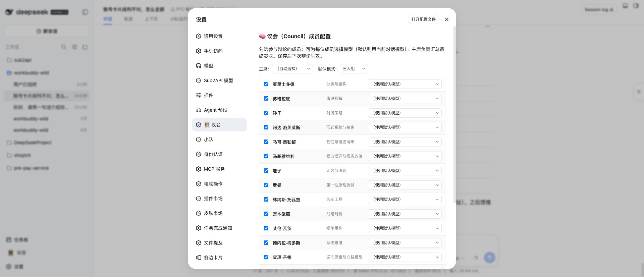Click the 皮肤市场 sidebar icon
Screen dimensions: 644x277
point(199,213)
